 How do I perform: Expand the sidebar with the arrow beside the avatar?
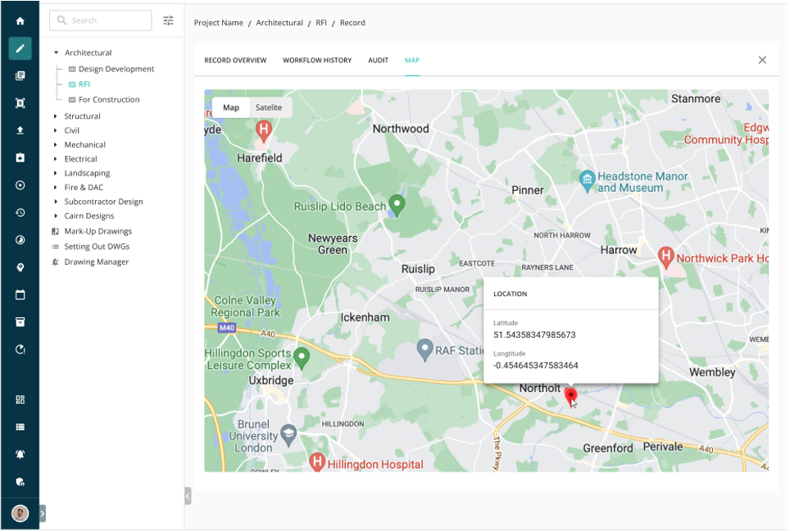click(43, 514)
